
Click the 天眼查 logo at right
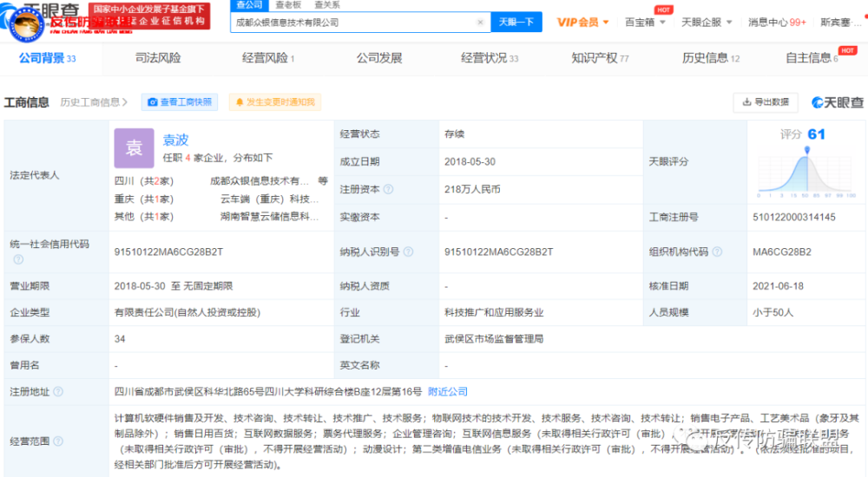point(838,102)
